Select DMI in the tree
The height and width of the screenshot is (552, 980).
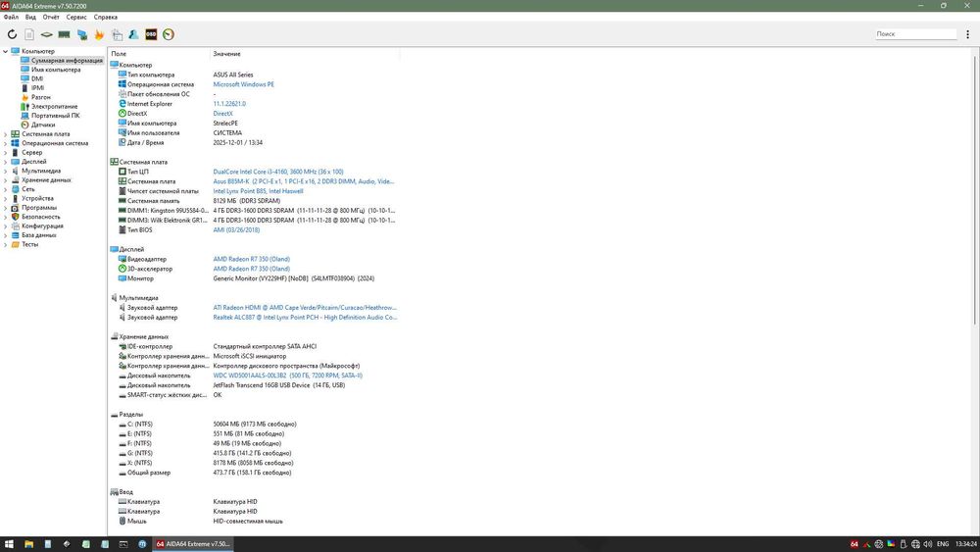[37, 78]
